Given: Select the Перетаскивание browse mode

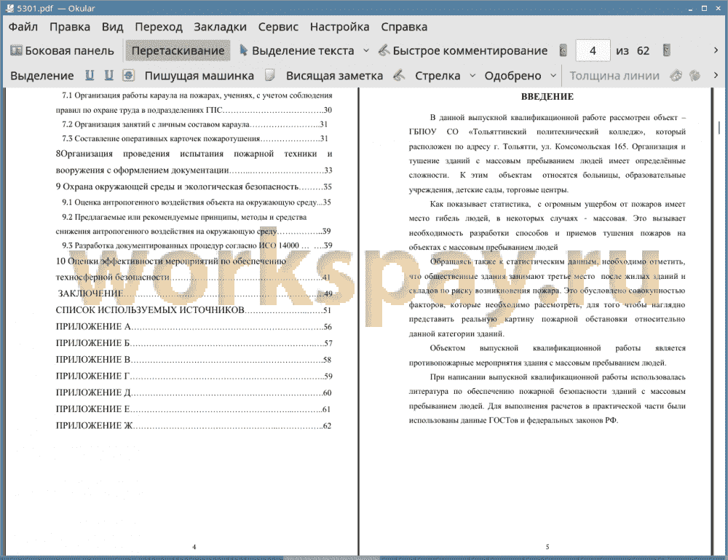Looking at the screenshot, I should coord(178,51).
